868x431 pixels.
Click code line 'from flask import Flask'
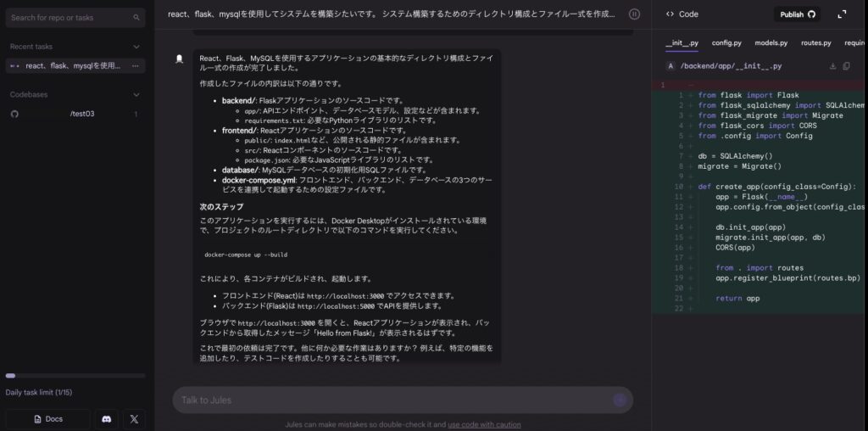point(748,95)
